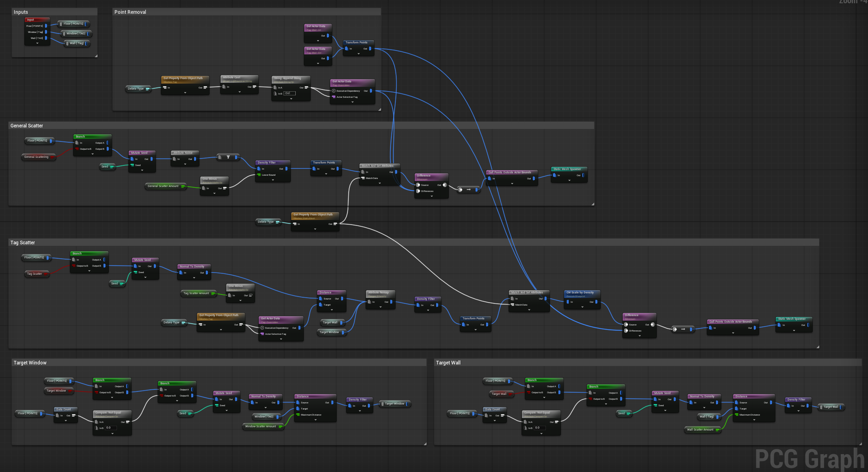868x472 pixels.
Task: Click Floor [POINTS] pin on Input node
Action: click(46, 26)
